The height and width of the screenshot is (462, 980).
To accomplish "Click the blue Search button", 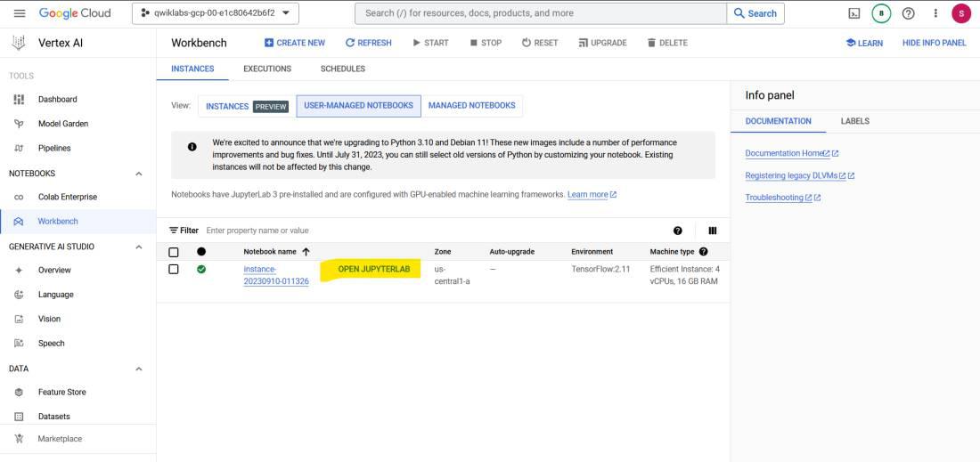I will [x=755, y=13].
